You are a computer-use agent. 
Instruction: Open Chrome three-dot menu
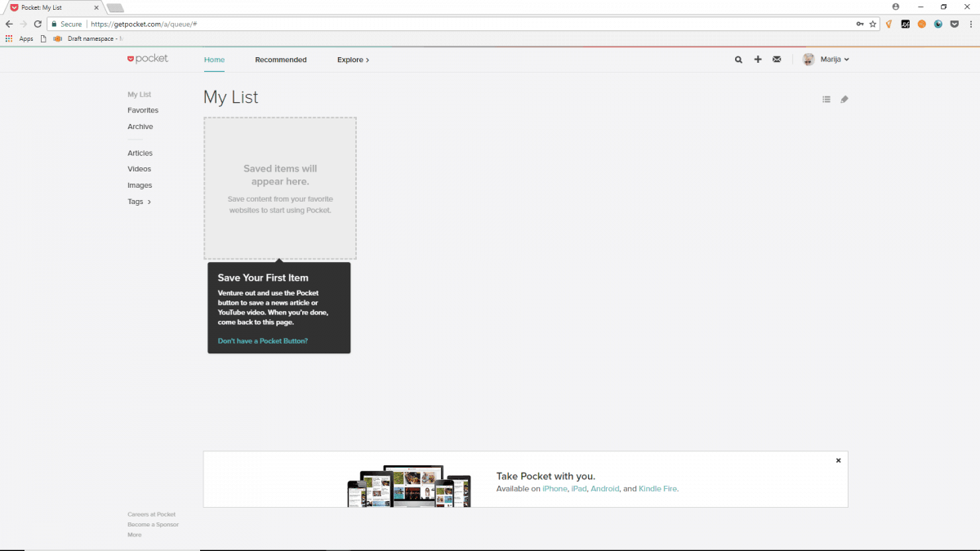pos(970,24)
